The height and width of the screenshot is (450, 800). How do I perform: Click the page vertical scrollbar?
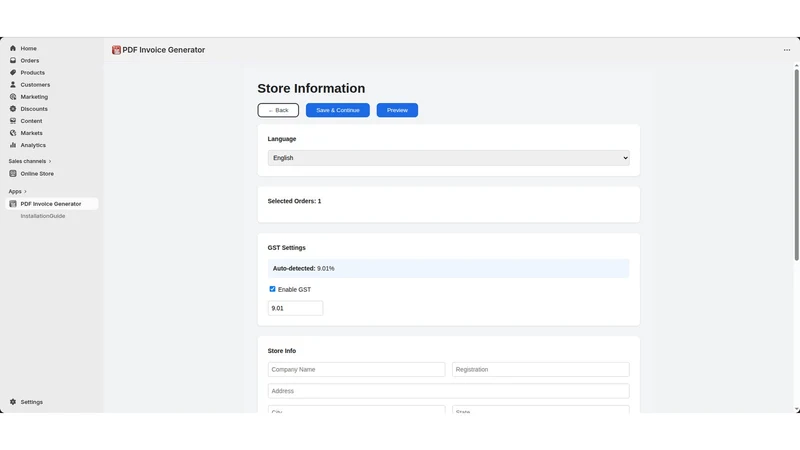pyautogui.click(x=796, y=165)
